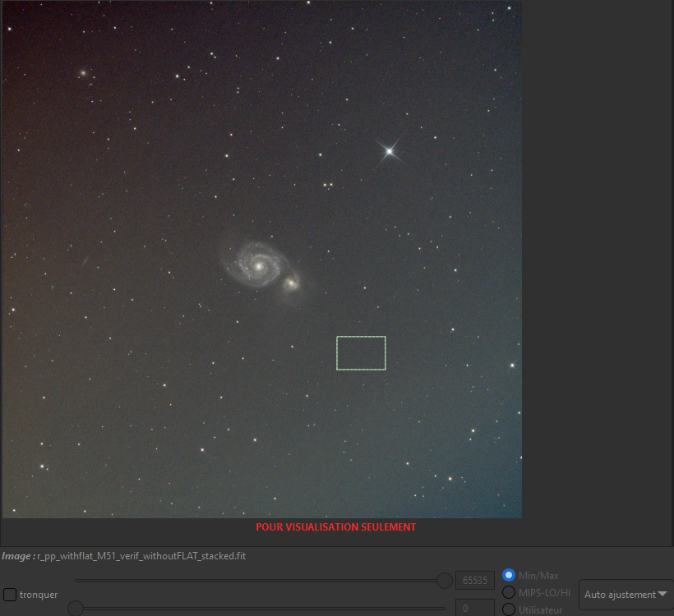The image size is (674, 616).
Task: Choose the MIPS-LO/HI radio option
Action: 509,592
